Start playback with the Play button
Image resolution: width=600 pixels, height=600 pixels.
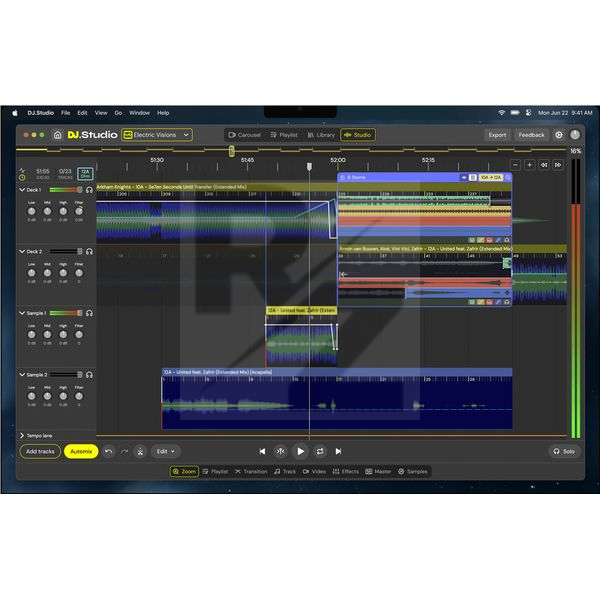point(300,452)
